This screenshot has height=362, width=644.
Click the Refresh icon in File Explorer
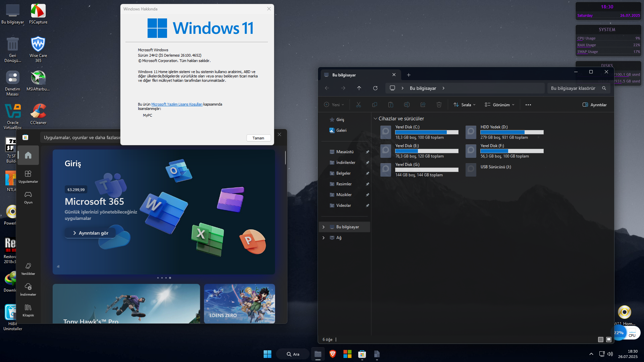point(375,88)
